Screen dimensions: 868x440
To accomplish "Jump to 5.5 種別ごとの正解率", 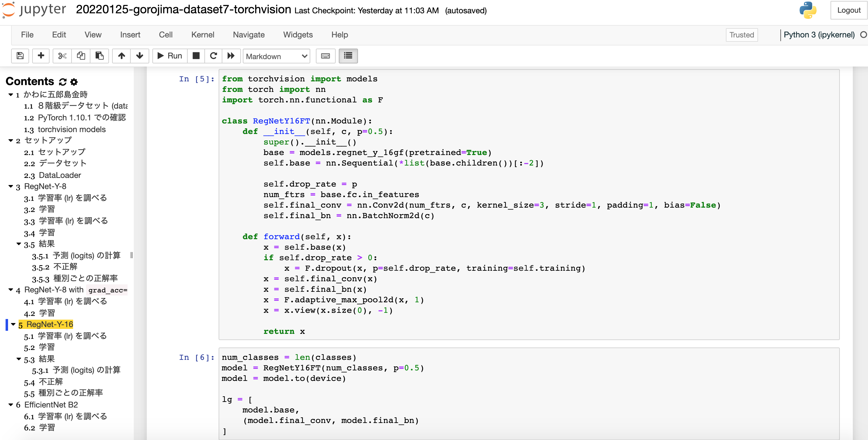I will pos(63,393).
